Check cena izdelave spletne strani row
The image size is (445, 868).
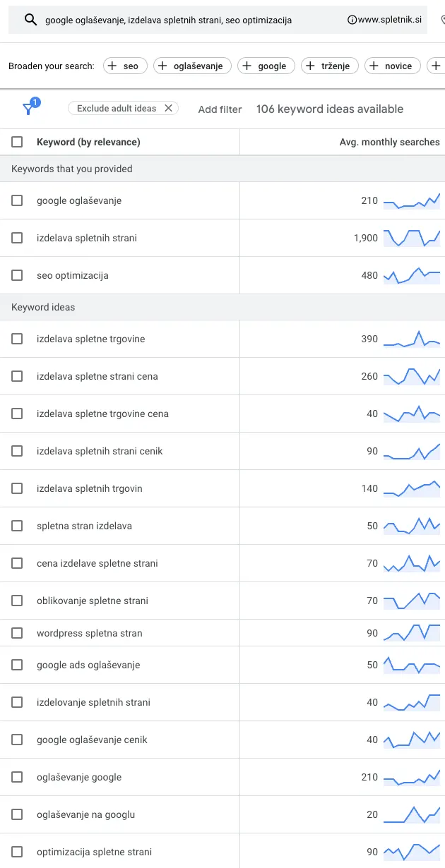17,563
